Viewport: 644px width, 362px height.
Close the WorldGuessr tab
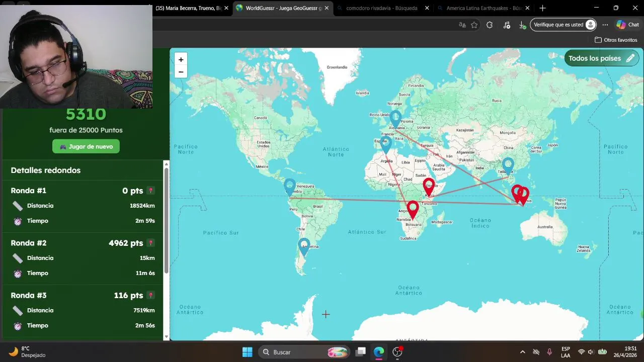327,8
